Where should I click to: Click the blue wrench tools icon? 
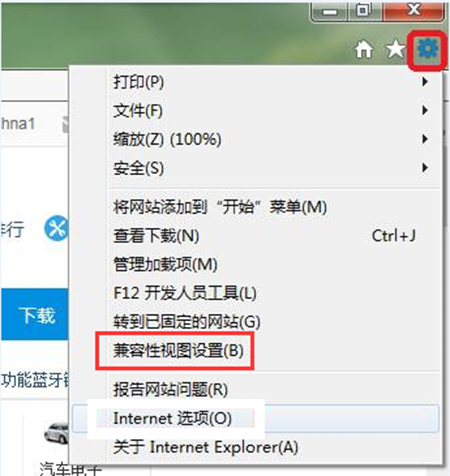(56, 229)
